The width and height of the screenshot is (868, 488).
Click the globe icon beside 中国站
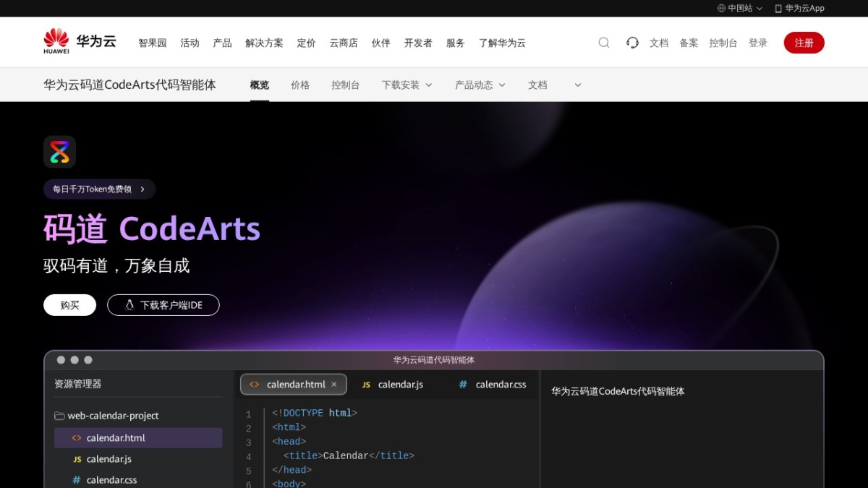pos(721,9)
